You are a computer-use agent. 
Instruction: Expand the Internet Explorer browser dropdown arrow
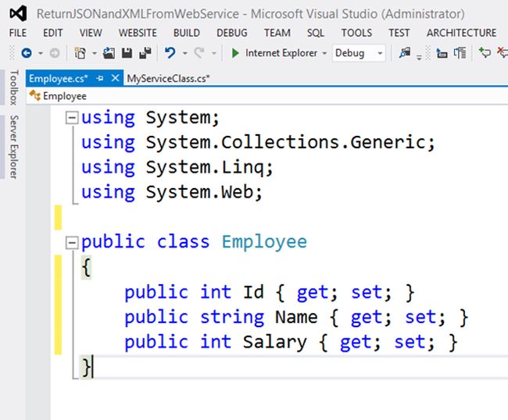324,53
